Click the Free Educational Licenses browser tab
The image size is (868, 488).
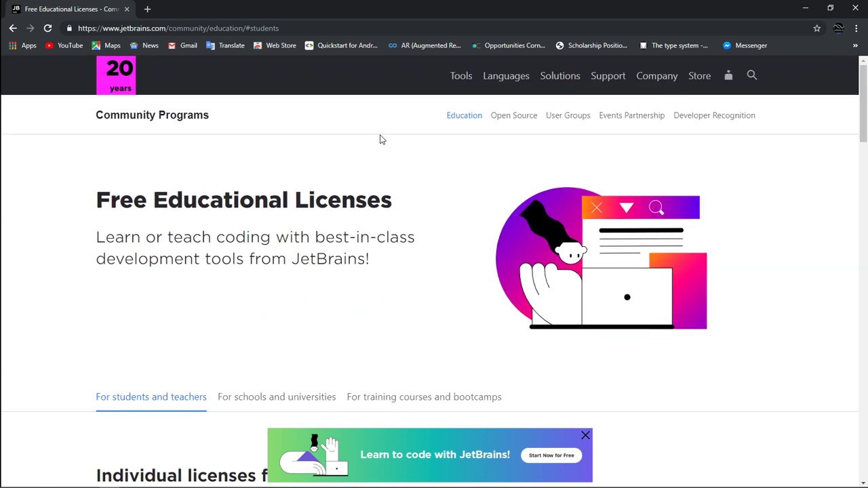pos(71,9)
